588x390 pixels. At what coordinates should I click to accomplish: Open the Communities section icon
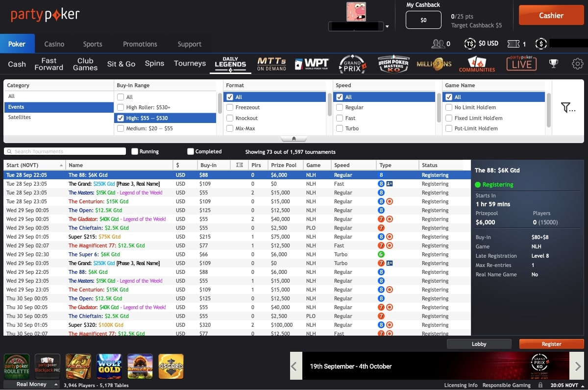477,64
